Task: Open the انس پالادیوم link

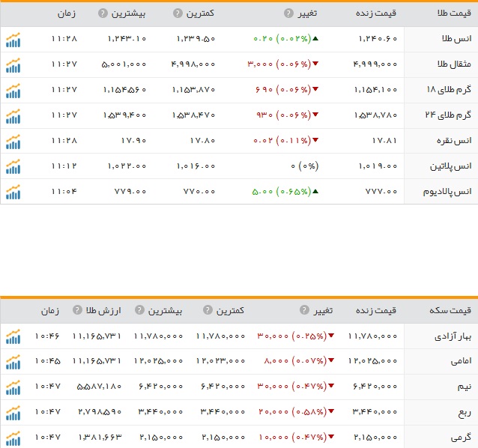Action: click(x=447, y=192)
